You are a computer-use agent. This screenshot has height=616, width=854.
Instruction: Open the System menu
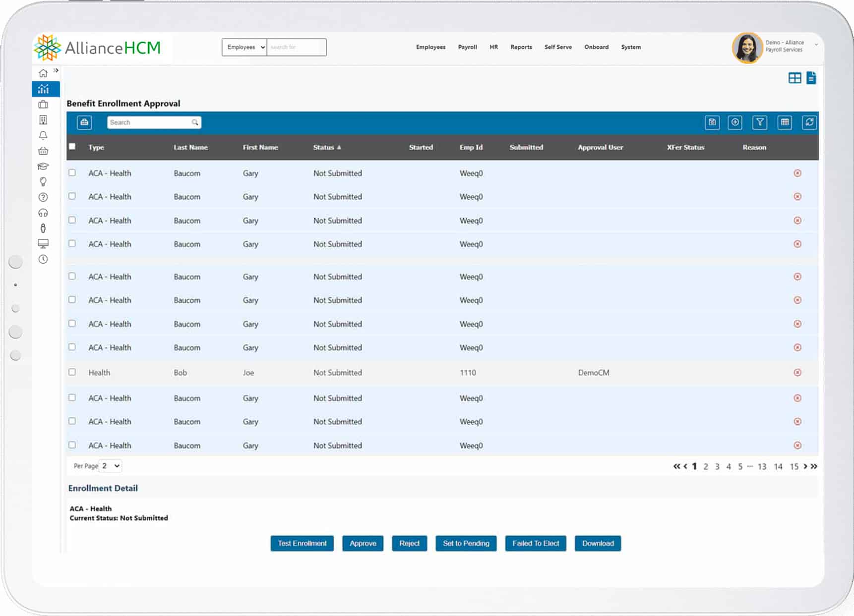(x=631, y=47)
